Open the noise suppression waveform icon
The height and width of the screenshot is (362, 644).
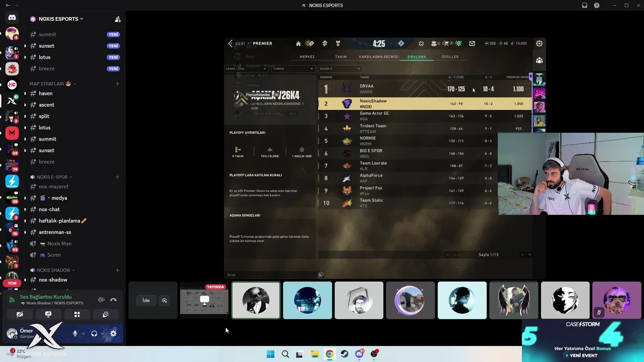point(101,300)
